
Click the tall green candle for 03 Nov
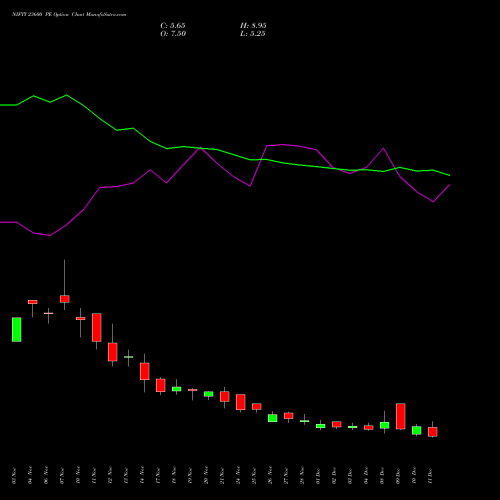17,329
